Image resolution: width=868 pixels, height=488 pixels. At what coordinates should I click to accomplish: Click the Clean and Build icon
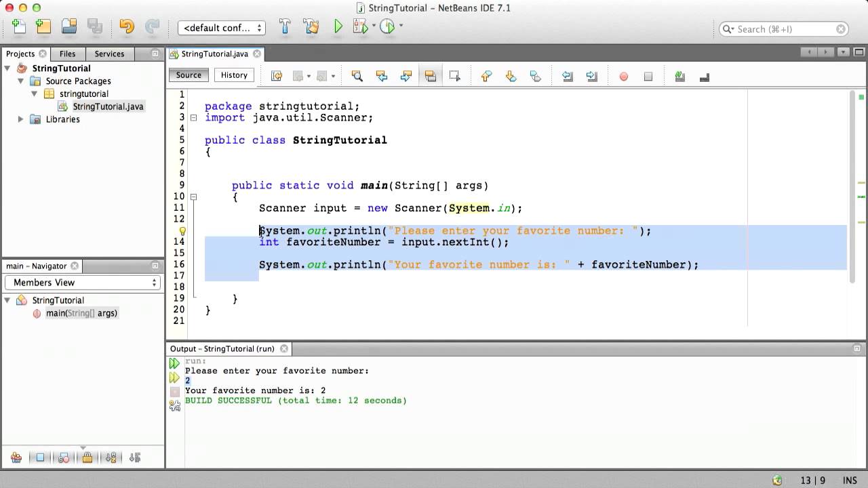(x=311, y=27)
